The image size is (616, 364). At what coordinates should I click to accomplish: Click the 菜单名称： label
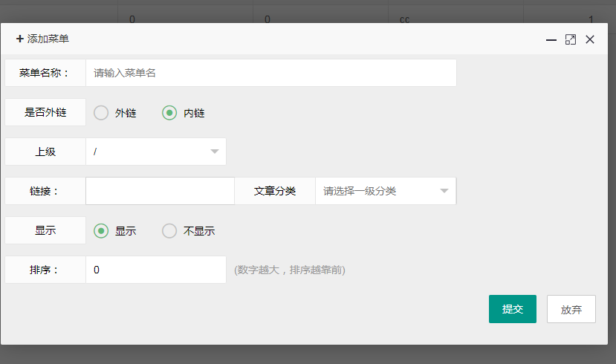(x=44, y=73)
